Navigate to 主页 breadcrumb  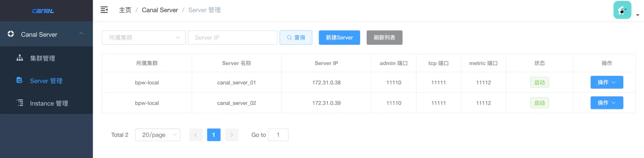click(x=125, y=10)
